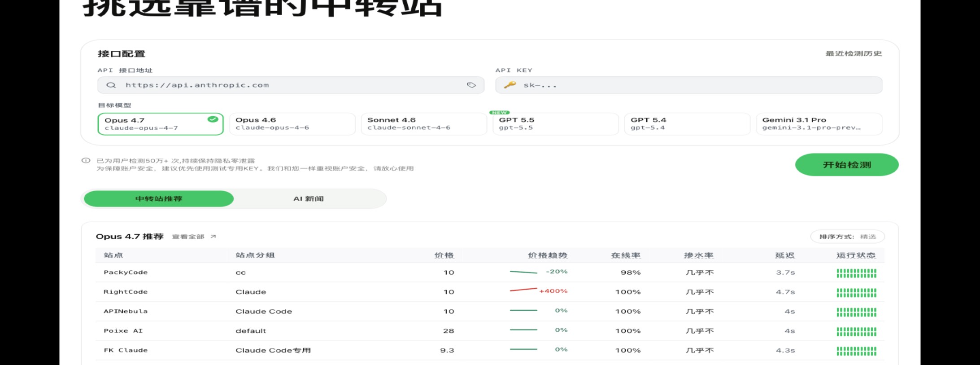Click Poixe AI's green status bars
Image resolution: width=980 pixels, height=365 pixels.
tap(856, 331)
